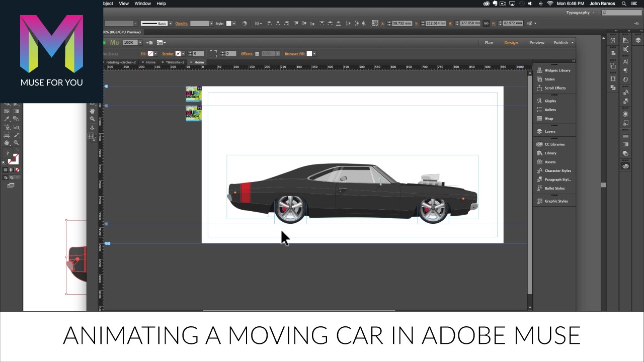Open the Scroll Effects panel
The image size is (644, 362).
(x=551, y=88)
